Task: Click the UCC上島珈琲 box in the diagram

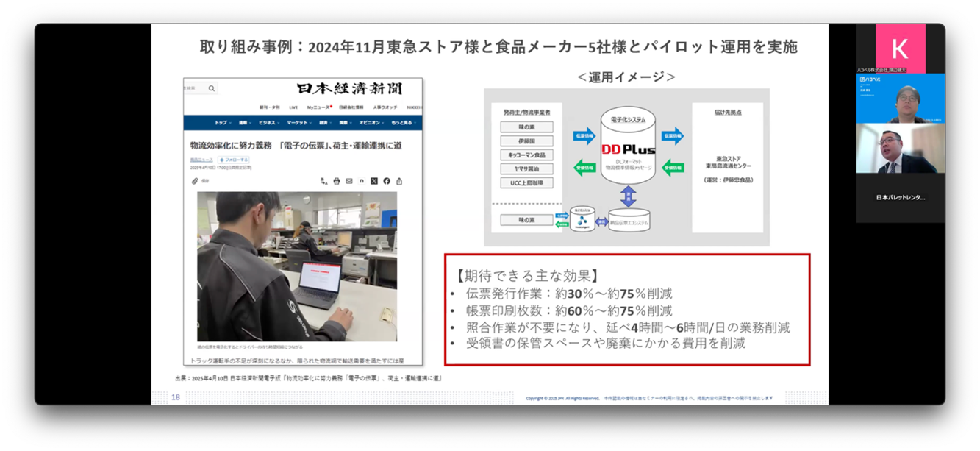Action: click(526, 182)
